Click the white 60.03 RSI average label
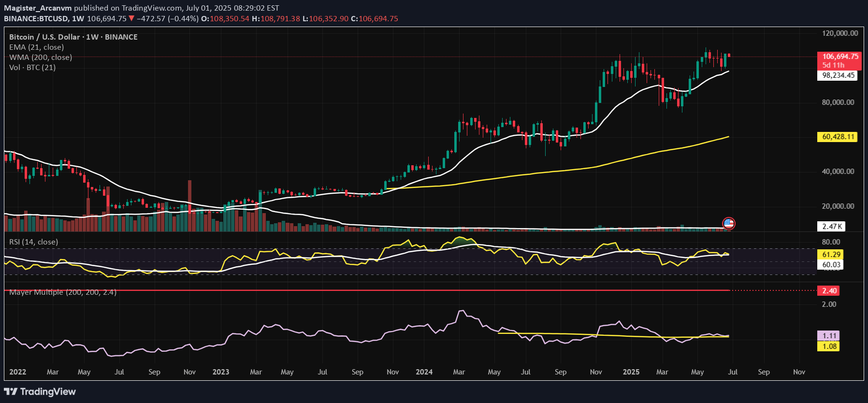 tap(831, 265)
